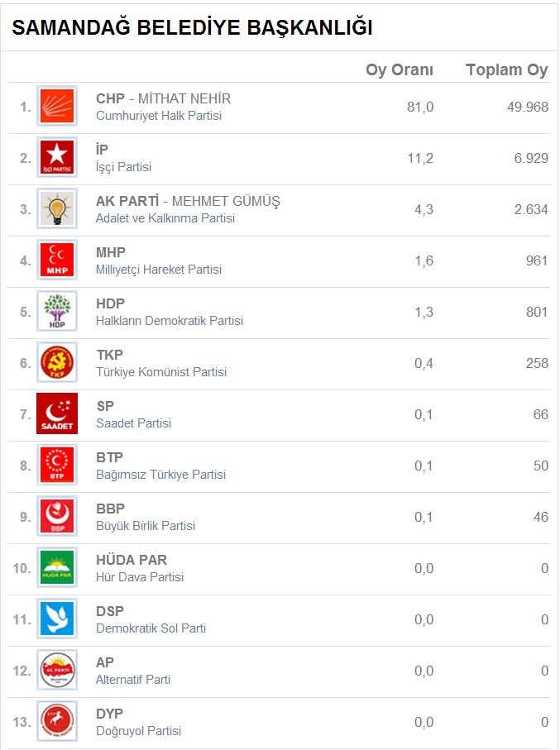Click the DSP white dove logo
This screenshot has width=560, height=750.
[57, 619]
